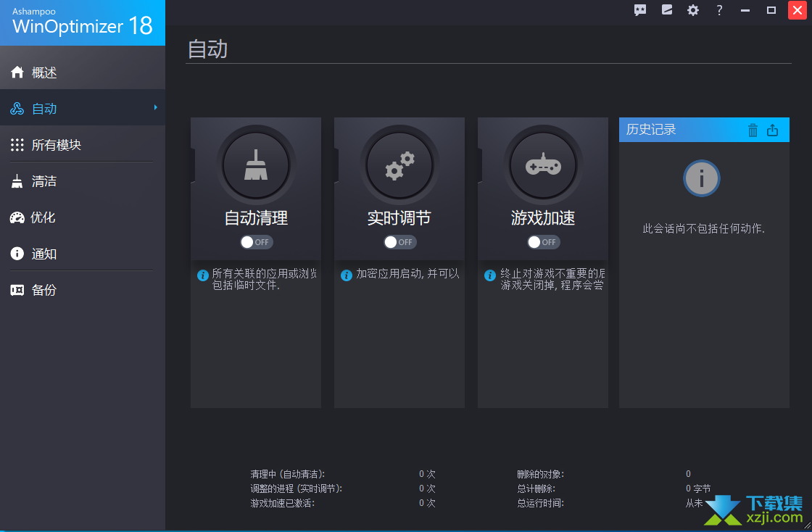Open the 备份 backup section
Image resolution: width=812 pixels, height=532 pixels.
[x=44, y=290]
